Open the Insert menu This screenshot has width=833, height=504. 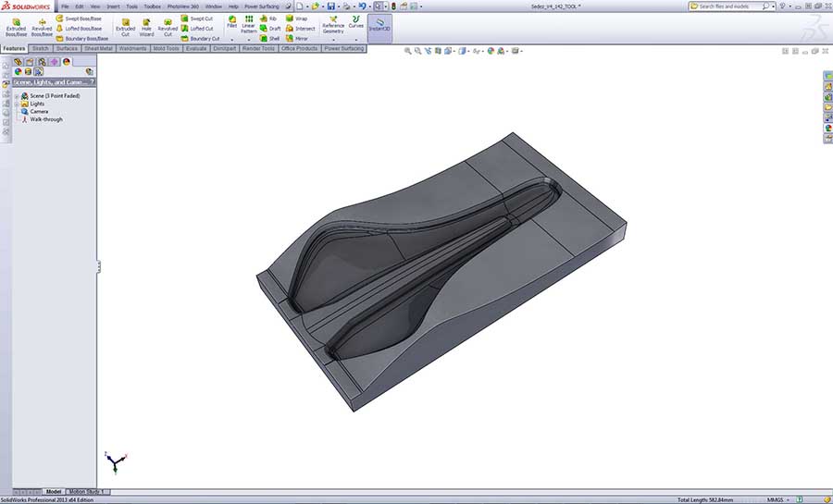tap(113, 6)
